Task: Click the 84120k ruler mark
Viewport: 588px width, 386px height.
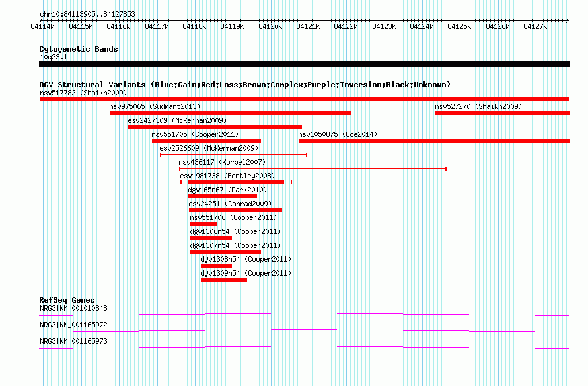Action: [270, 26]
